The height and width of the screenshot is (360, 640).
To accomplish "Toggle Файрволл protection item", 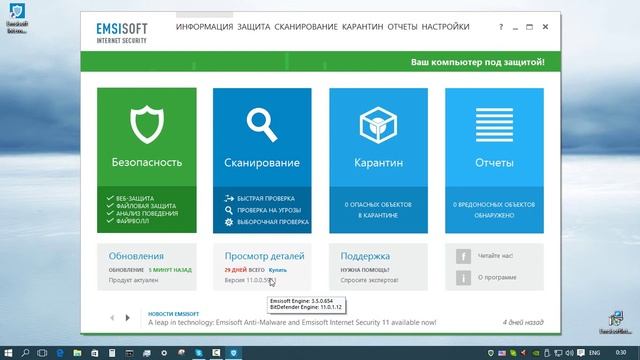I will (128, 221).
